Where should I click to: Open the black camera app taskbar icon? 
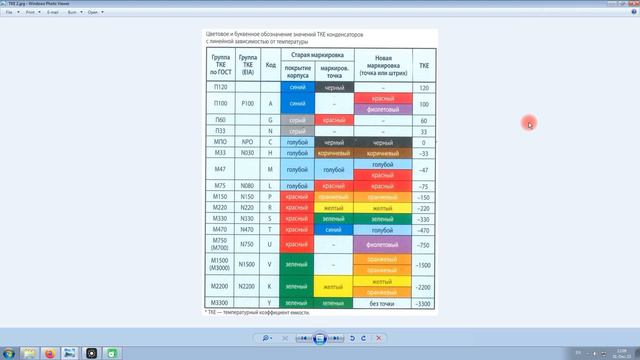click(x=91, y=353)
